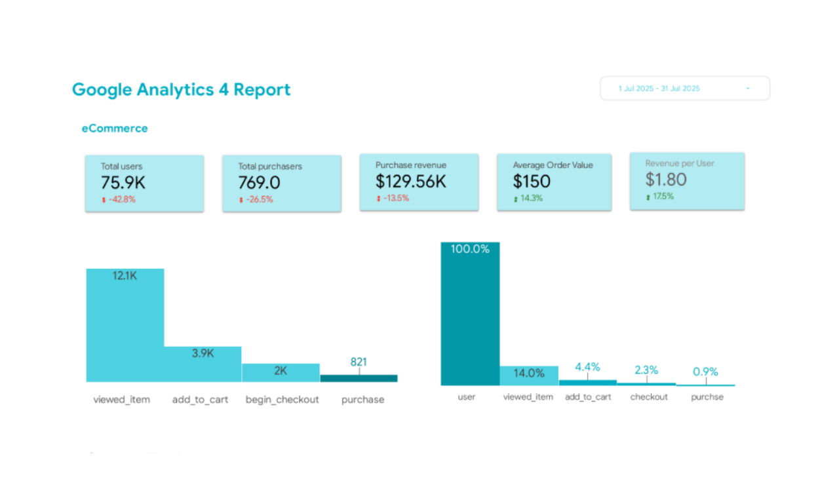Click the red down-arrow icon under Total users
Viewport: 839px width, 504px height.
104,200
